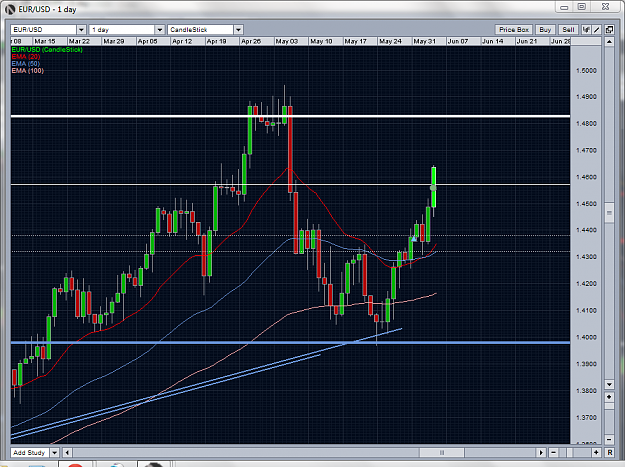
Task: Click the EUR/USD symbol field
Action: coord(43,29)
